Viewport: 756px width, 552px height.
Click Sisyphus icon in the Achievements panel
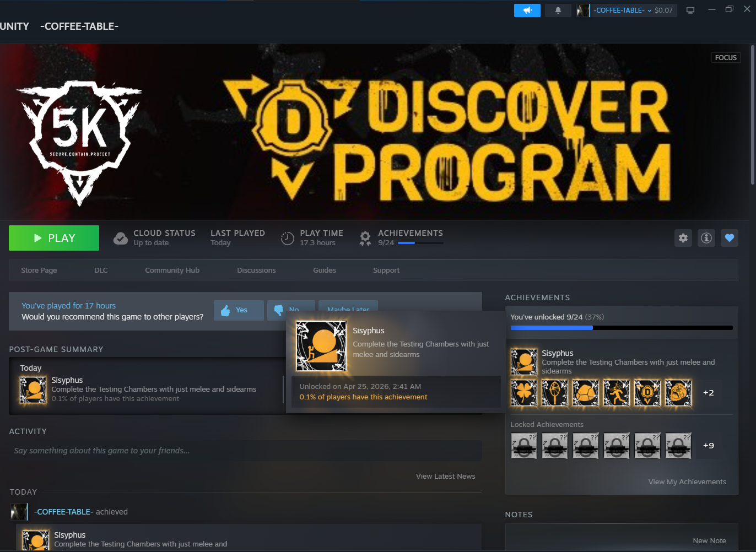[x=524, y=362]
